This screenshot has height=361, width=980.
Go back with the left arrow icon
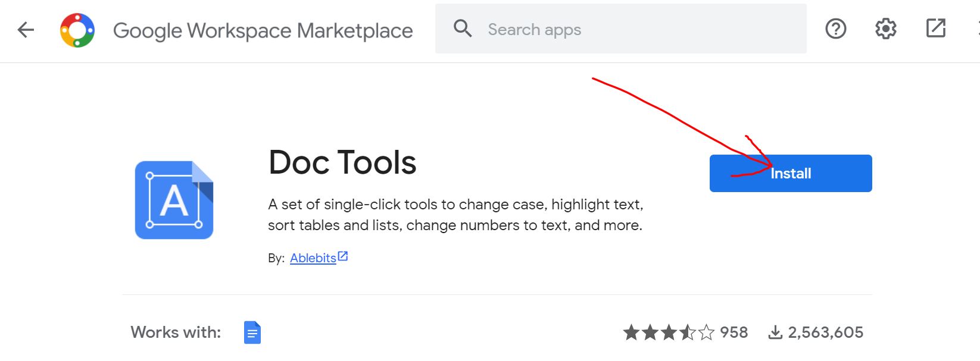(26, 30)
